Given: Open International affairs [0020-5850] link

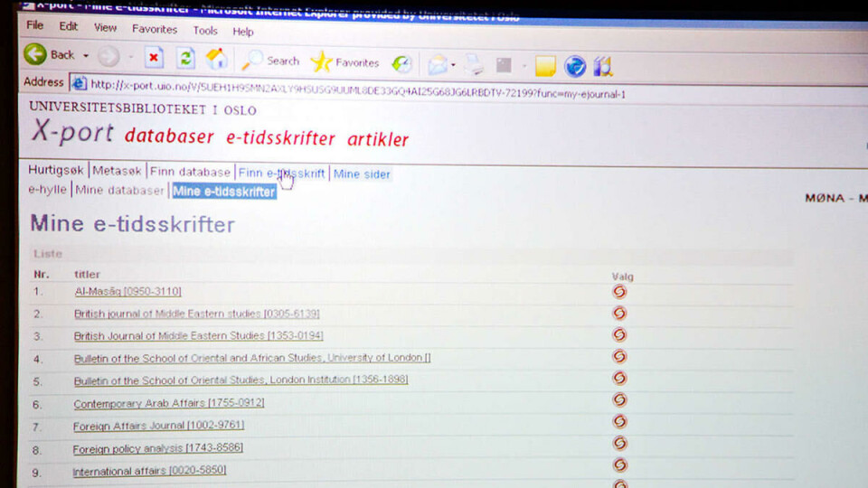Looking at the screenshot, I should pyautogui.click(x=149, y=471).
